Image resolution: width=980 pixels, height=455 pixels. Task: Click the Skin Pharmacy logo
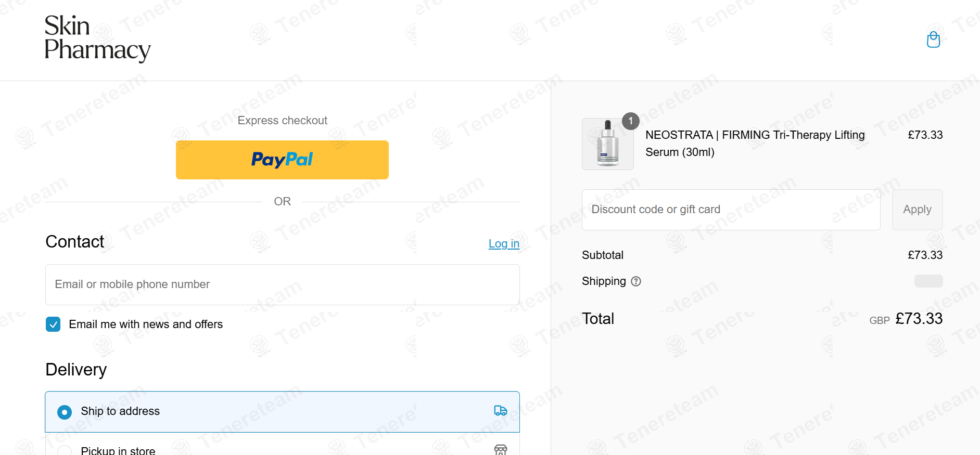click(x=97, y=39)
